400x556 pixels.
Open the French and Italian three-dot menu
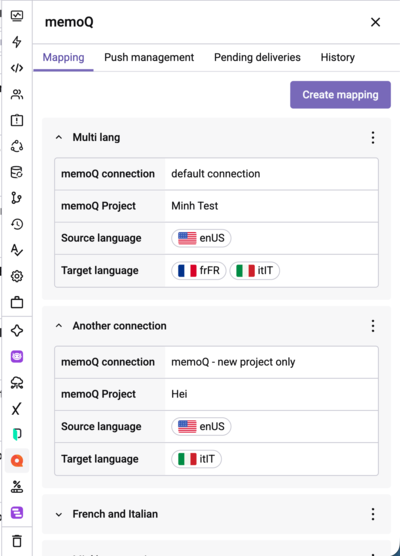[373, 514]
